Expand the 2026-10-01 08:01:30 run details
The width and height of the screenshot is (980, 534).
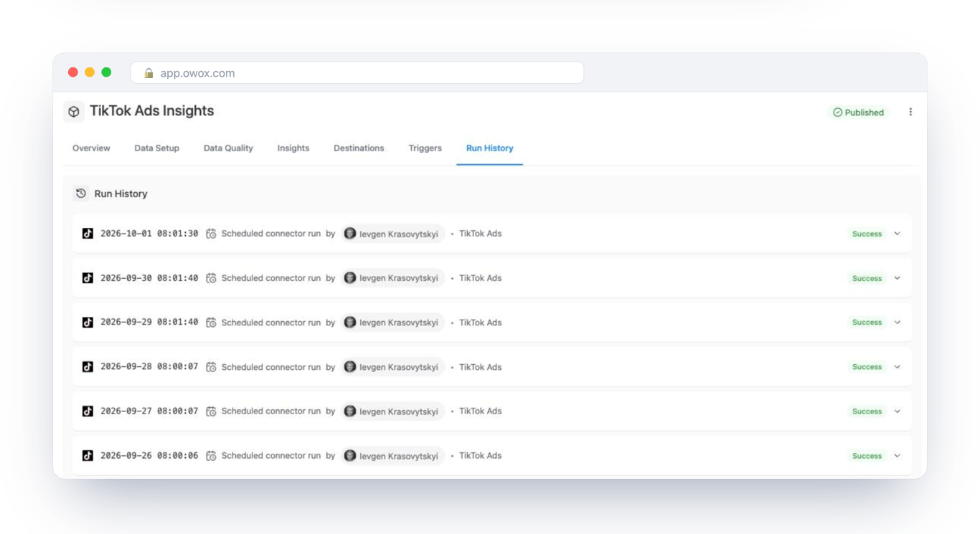897,234
